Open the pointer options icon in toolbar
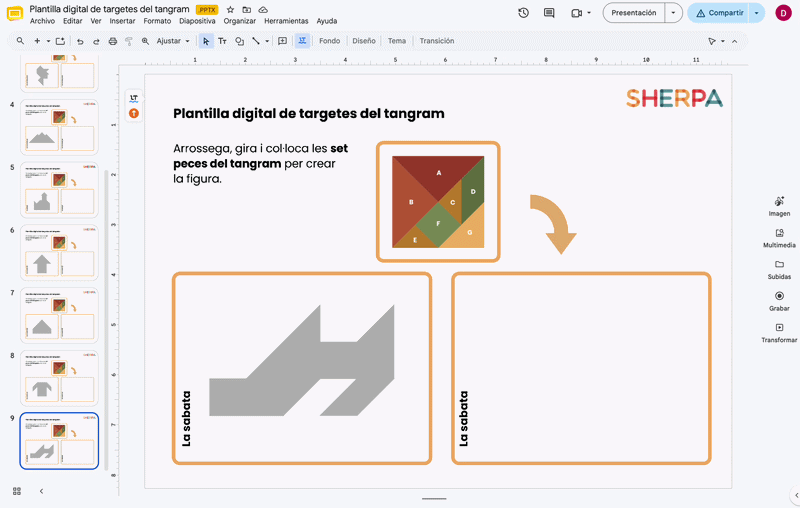Image resolution: width=800 pixels, height=508 pixels. [712, 41]
